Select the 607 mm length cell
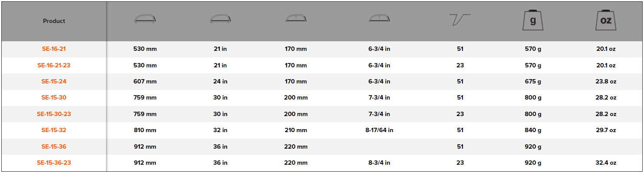The image size is (644, 173). point(145,81)
